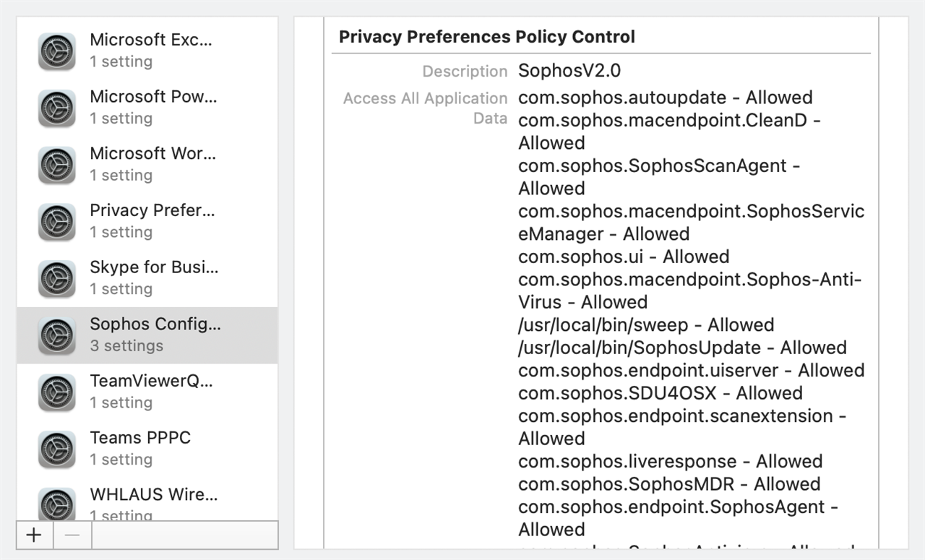Open the TeamViewerQ profile entry

[147, 392]
